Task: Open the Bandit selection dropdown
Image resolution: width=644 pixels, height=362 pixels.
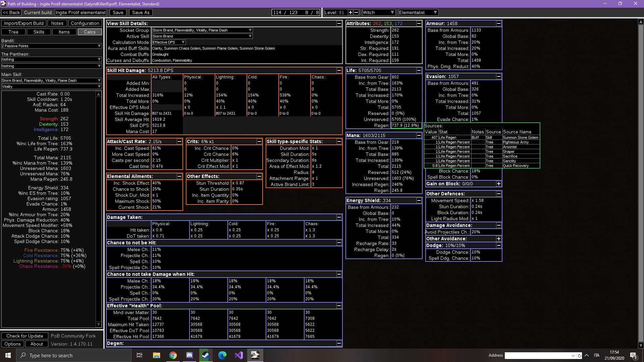Action: [51, 46]
